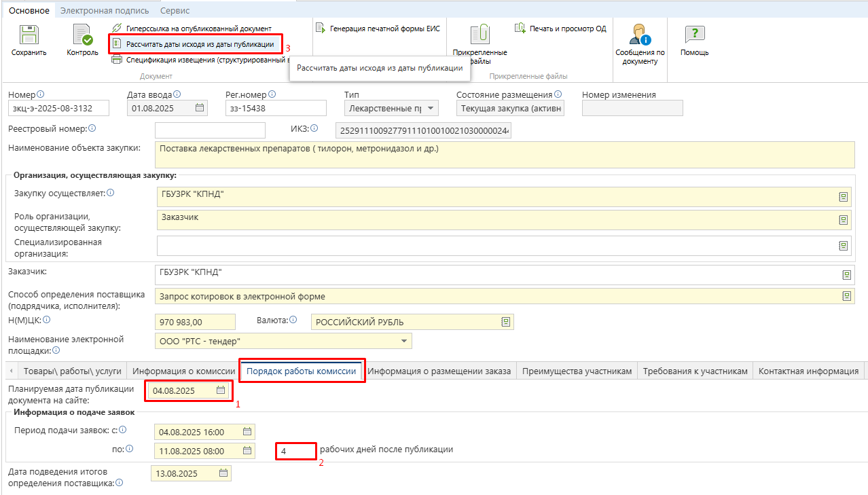Open calendar for 04.08.2025 16:00 field
868x495 pixels.
point(248,432)
